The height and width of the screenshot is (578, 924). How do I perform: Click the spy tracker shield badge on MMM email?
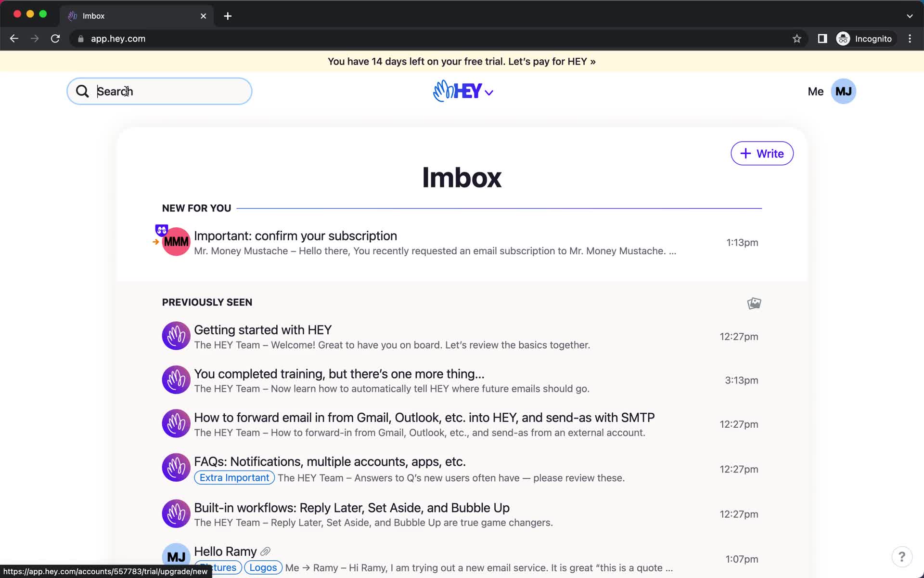click(161, 230)
